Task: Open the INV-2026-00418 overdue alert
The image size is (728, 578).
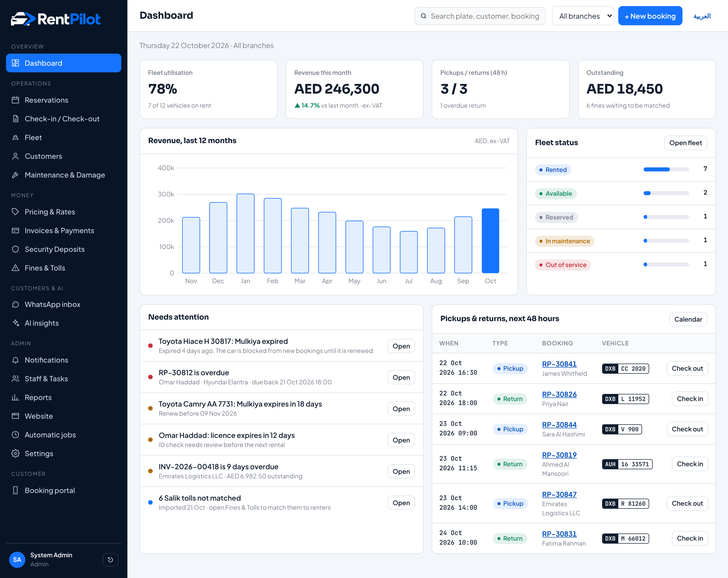Action: tap(401, 471)
